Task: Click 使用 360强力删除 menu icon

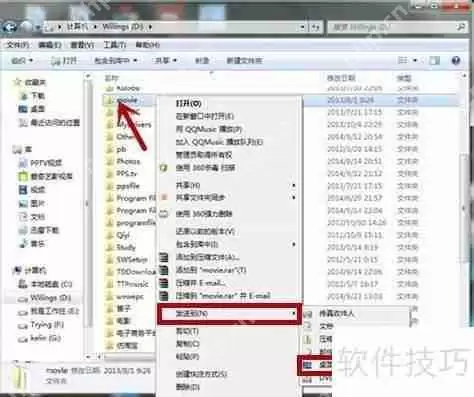Action: pos(163,214)
